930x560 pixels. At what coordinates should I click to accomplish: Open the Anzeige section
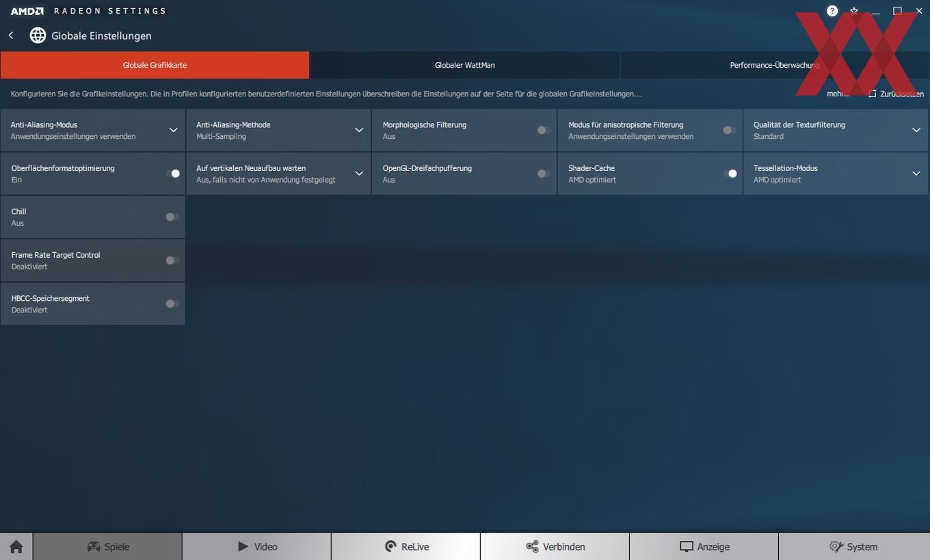704,546
